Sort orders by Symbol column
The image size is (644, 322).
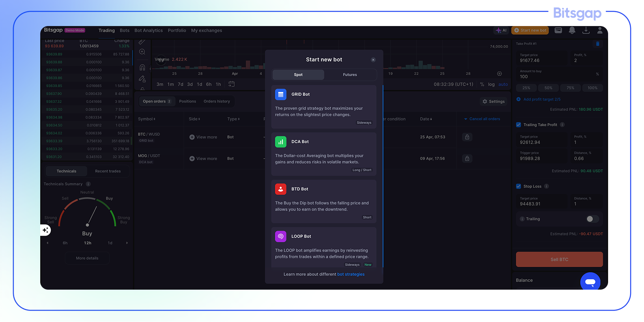click(147, 119)
